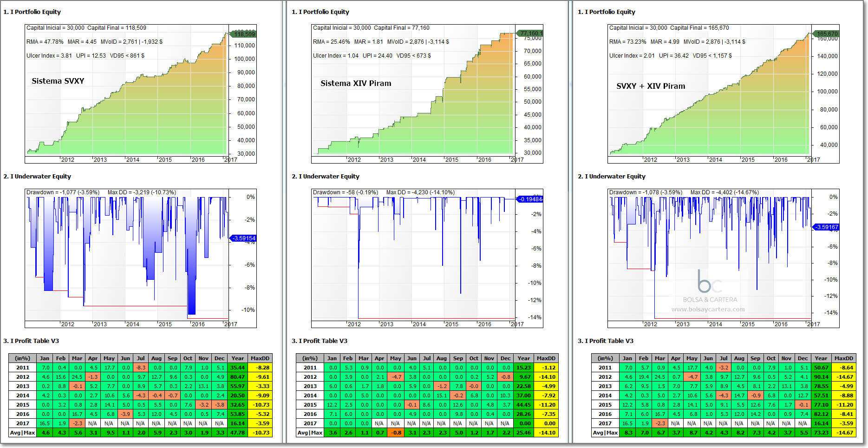This screenshot has height=448, width=868.
Task: Click the 2015 Year cell showing 44.45
Action: (x=524, y=405)
